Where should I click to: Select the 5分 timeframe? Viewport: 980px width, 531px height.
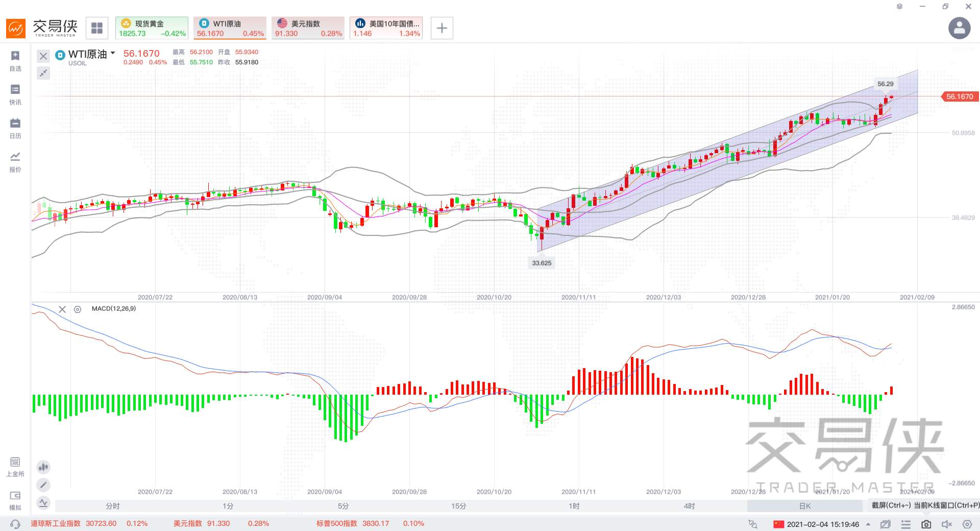tap(344, 506)
